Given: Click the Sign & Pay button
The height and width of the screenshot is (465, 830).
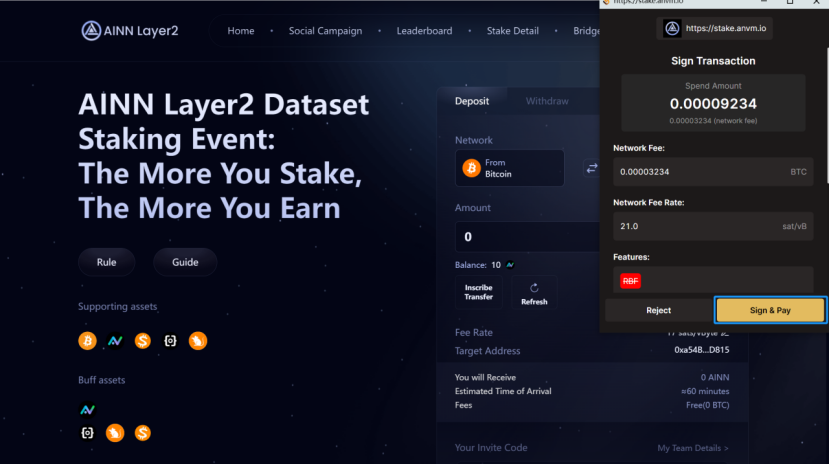Looking at the screenshot, I should click(x=770, y=310).
